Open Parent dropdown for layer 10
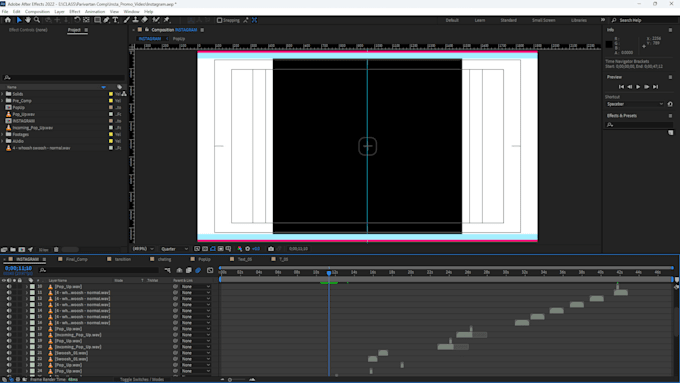This screenshot has height=383, width=680. pyautogui.click(x=196, y=287)
